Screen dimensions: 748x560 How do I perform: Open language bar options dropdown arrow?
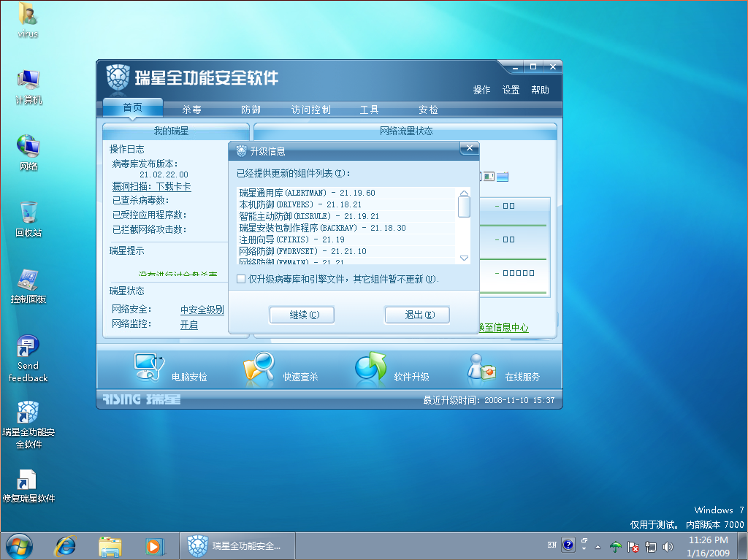point(584,548)
